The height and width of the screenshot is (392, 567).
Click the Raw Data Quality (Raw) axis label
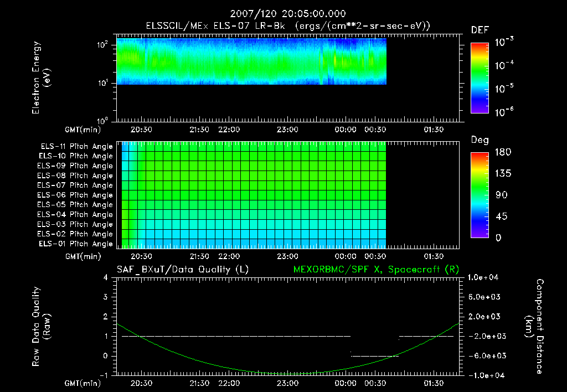(42, 327)
